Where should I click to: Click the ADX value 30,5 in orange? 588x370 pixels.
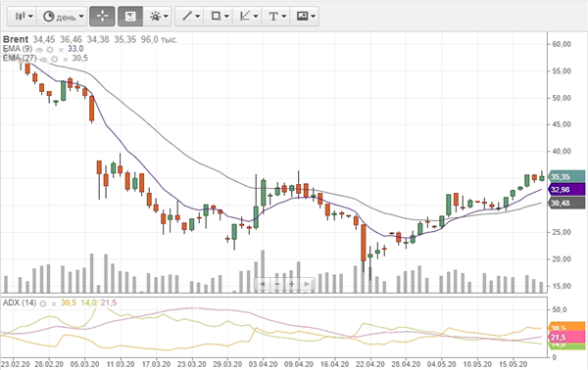[69, 302]
